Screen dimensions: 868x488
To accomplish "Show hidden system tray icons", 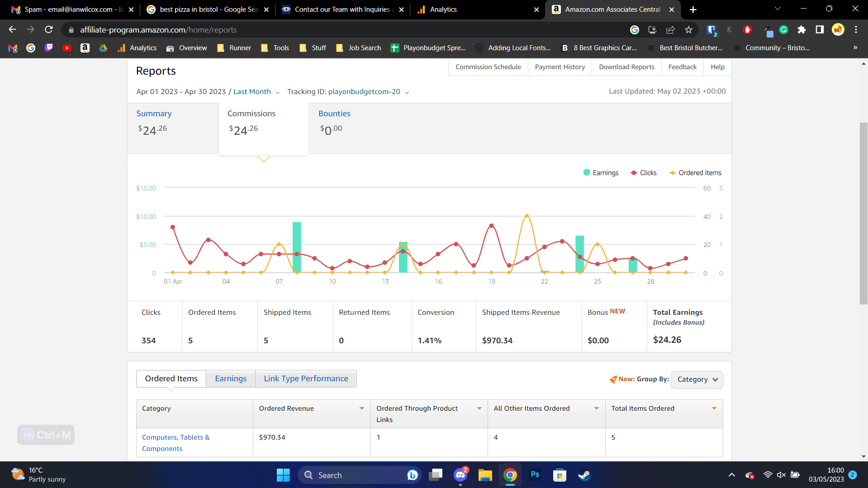I will tap(731, 475).
